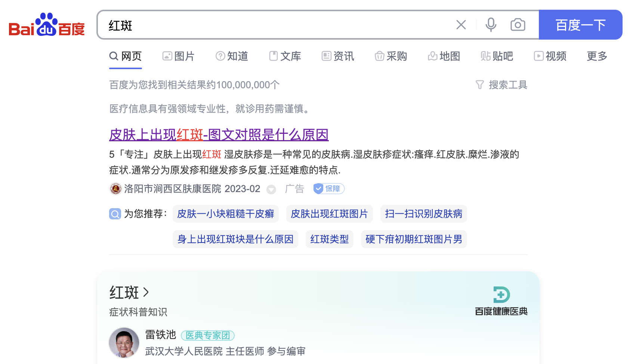Switch to the 视频 tab

pyautogui.click(x=550, y=56)
